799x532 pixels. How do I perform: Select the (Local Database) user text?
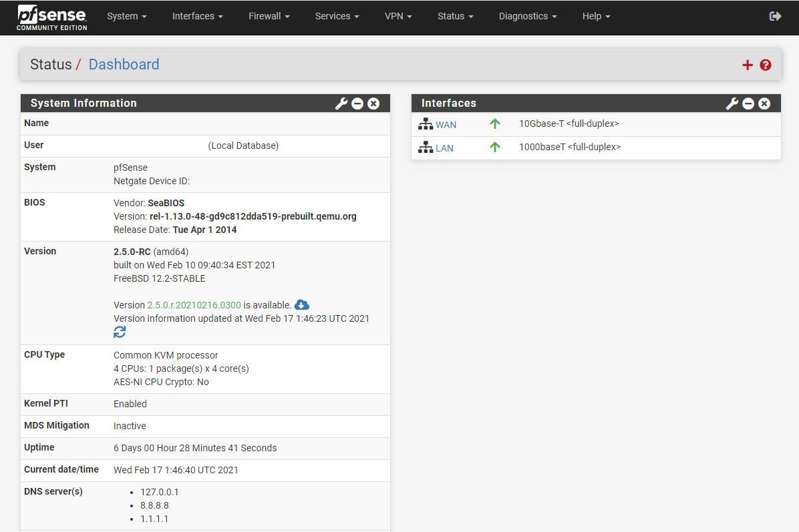coord(243,146)
